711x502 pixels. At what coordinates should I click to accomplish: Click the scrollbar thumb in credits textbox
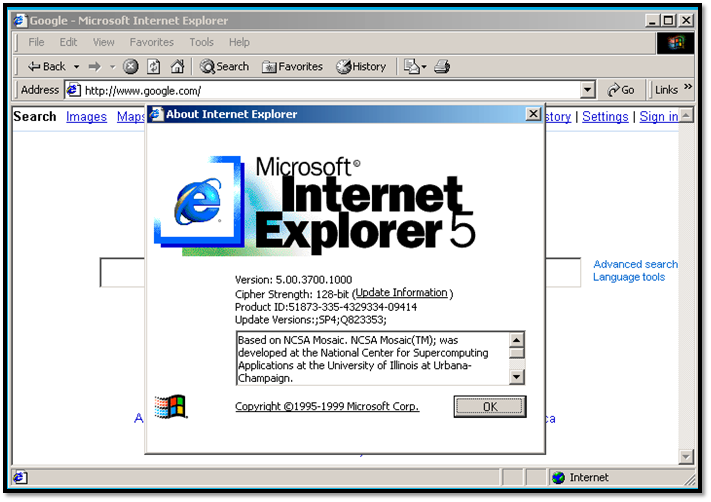pyautogui.click(x=516, y=353)
